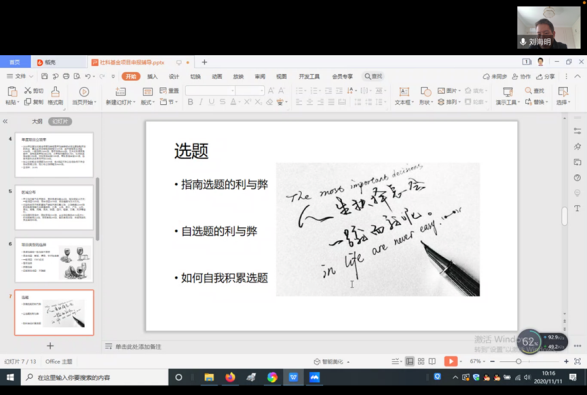Open Presentation Tools icon
The width and height of the screenshot is (587, 395).
coord(508,92)
